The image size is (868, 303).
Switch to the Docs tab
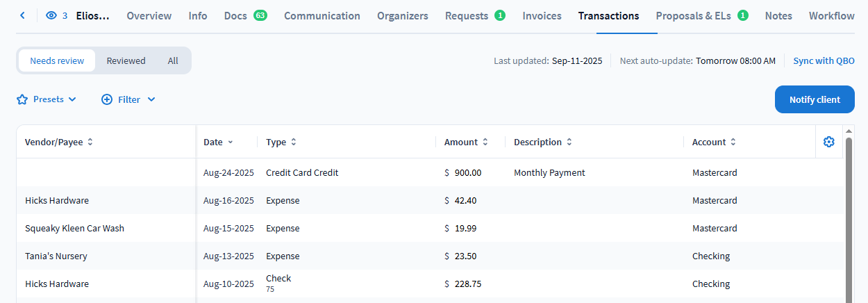[235, 15]
